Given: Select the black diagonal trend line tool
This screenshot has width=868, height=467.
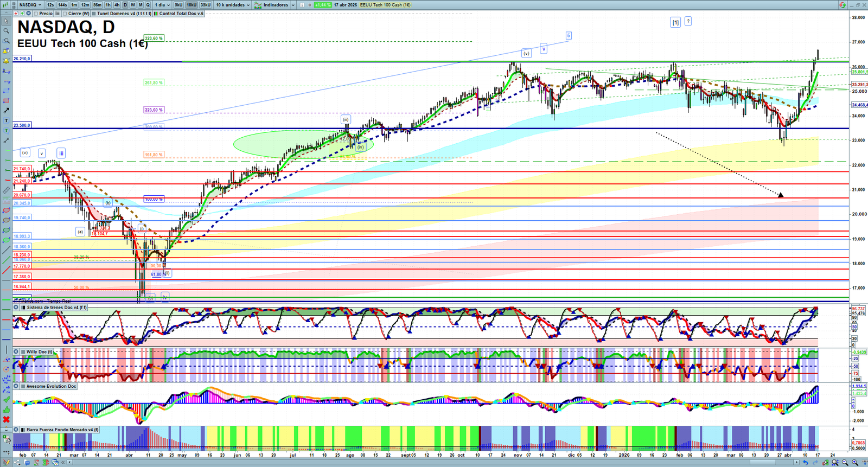Looking at the screenshot, I should pos(7,250).
